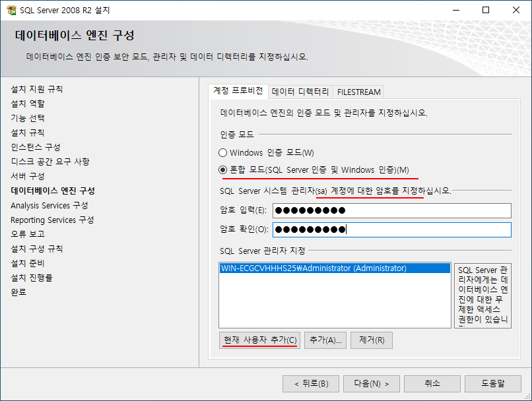
Task: Close the SQL Server setup window
Action: [x=516, y=10]
